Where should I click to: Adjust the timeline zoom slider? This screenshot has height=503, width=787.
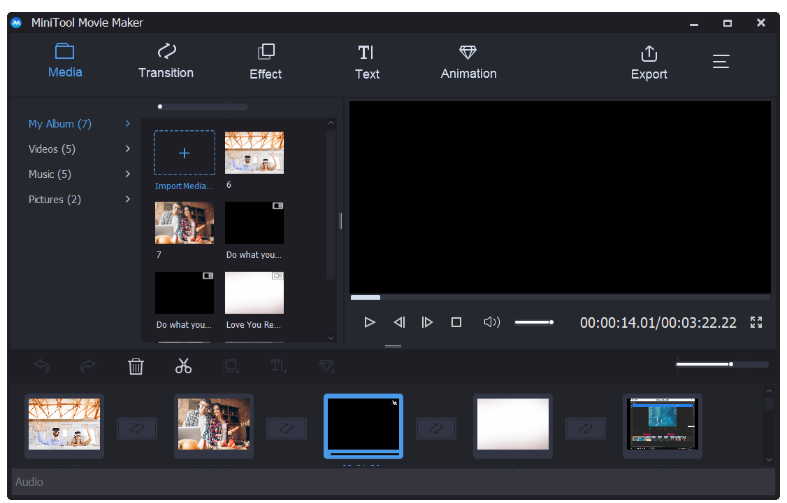722,364
